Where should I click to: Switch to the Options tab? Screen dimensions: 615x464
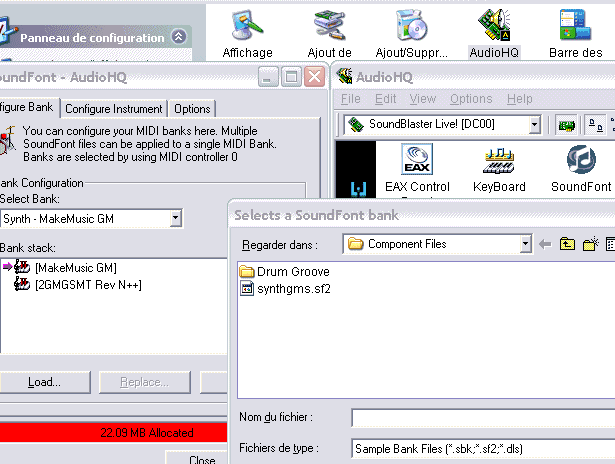[x=192, y=109]
